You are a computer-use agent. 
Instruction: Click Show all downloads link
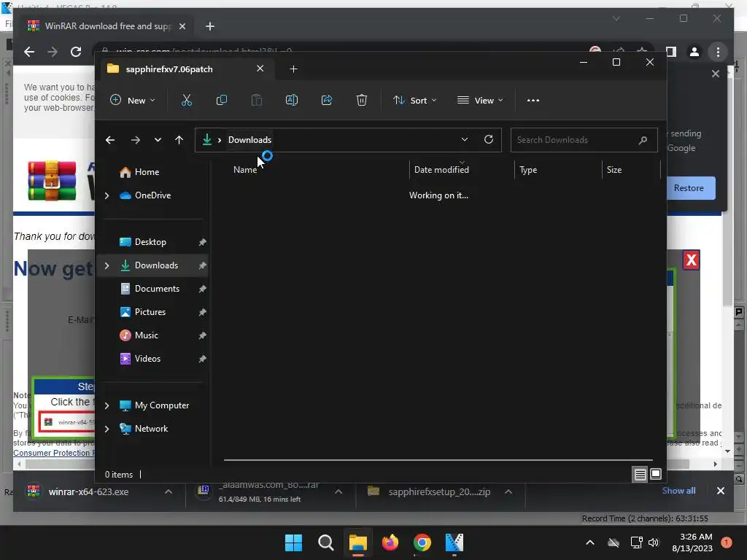point(678,491)
